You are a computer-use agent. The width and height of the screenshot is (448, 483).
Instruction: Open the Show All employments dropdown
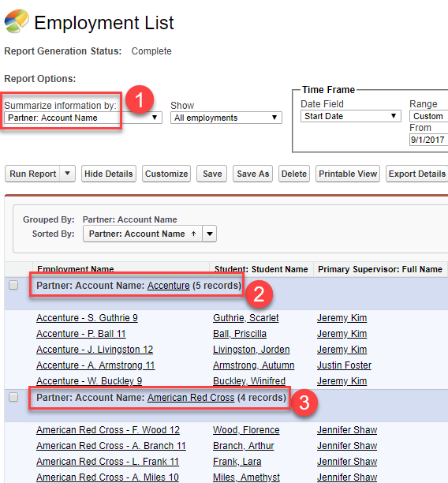click(226, 118)
